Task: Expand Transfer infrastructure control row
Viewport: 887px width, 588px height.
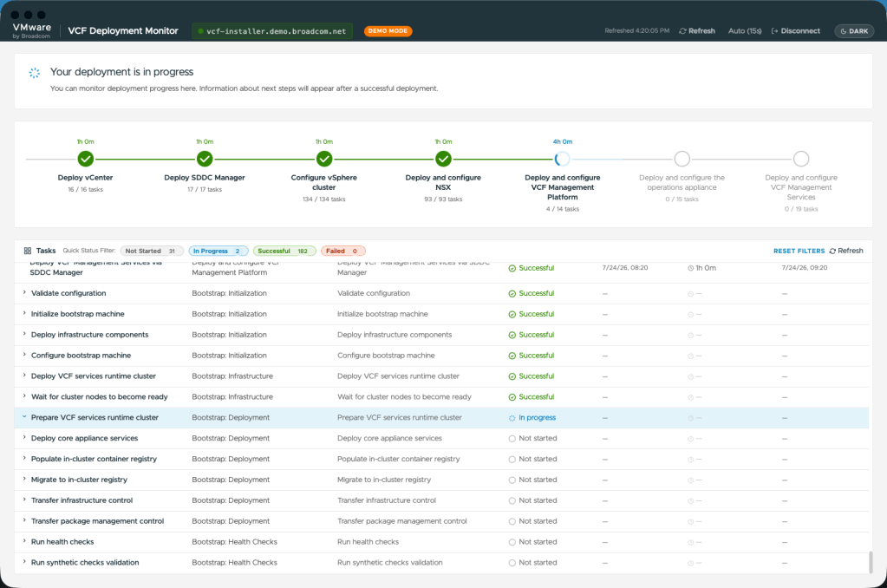Action: tap(24, 500)
